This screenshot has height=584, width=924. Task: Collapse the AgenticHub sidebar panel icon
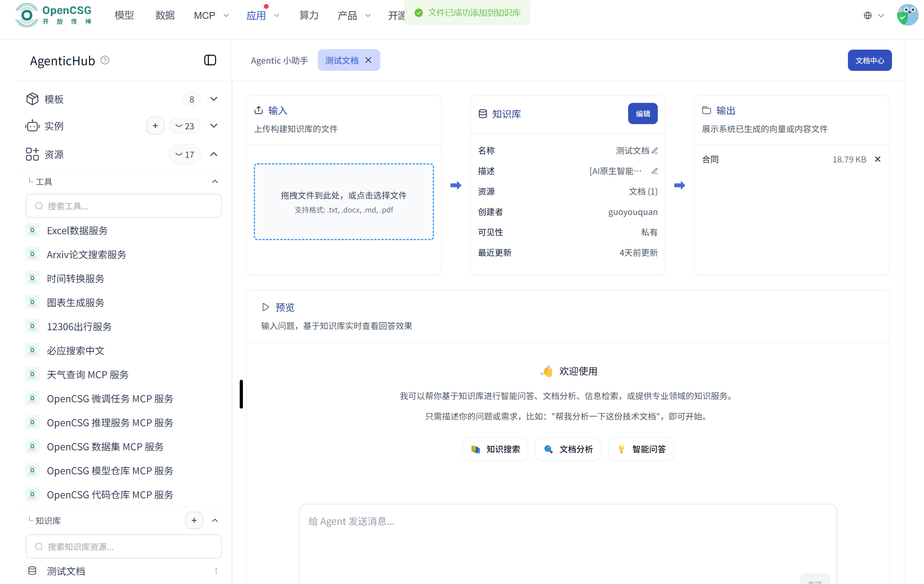(210, 60)
